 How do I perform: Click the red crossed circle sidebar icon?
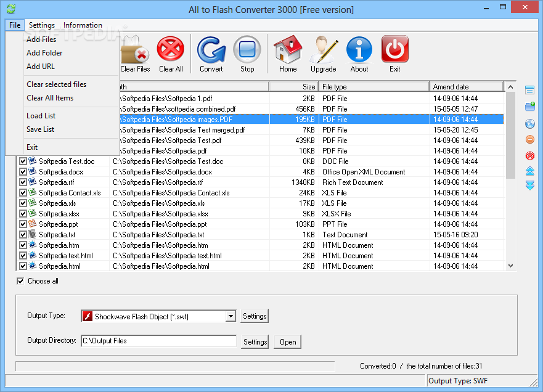tap(530, 155)
